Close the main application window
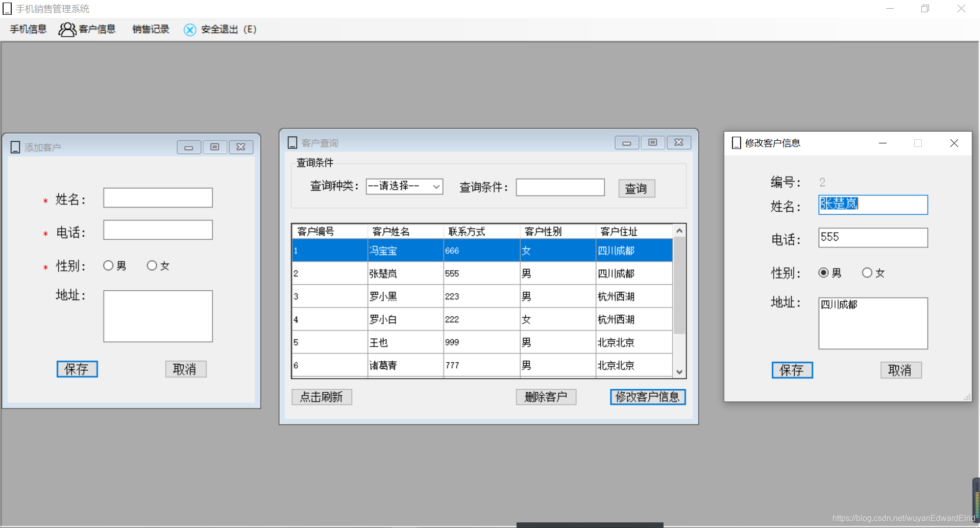Viewport: 980px width, 528px height. 961,9
